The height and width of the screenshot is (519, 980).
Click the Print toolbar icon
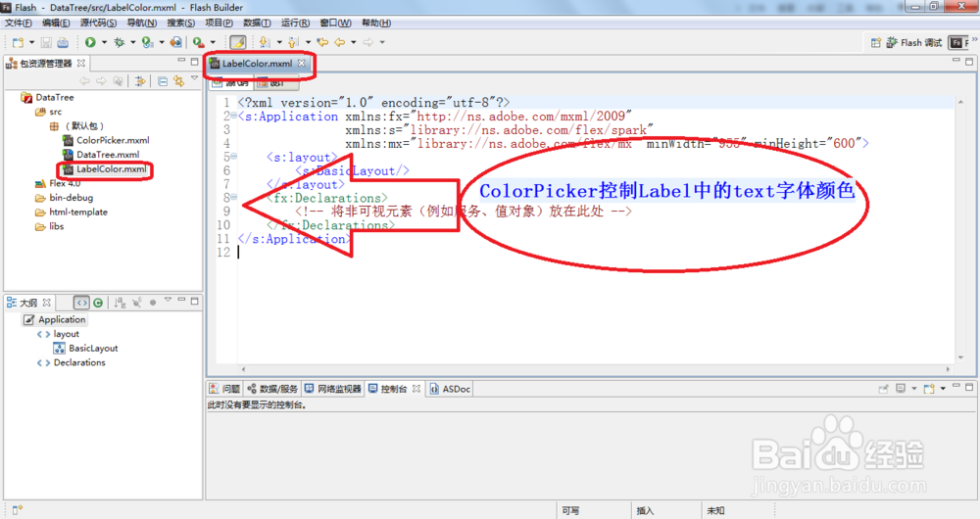pyautogui.click(x=63, y=42)
